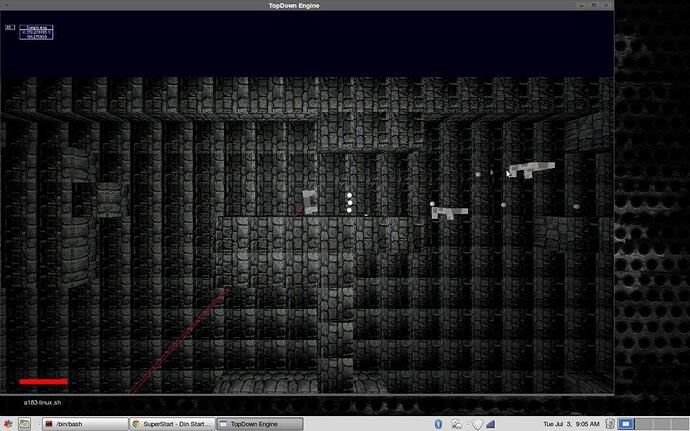Viewport: 690px width, 431px height.
Task: Maximize the TopDown Engine window
Action: coord(594,5)
